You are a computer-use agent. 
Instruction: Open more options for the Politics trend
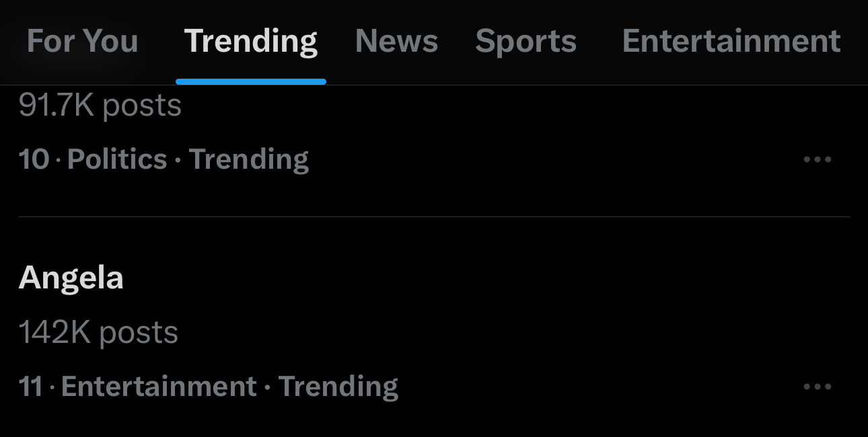(818, 160)
